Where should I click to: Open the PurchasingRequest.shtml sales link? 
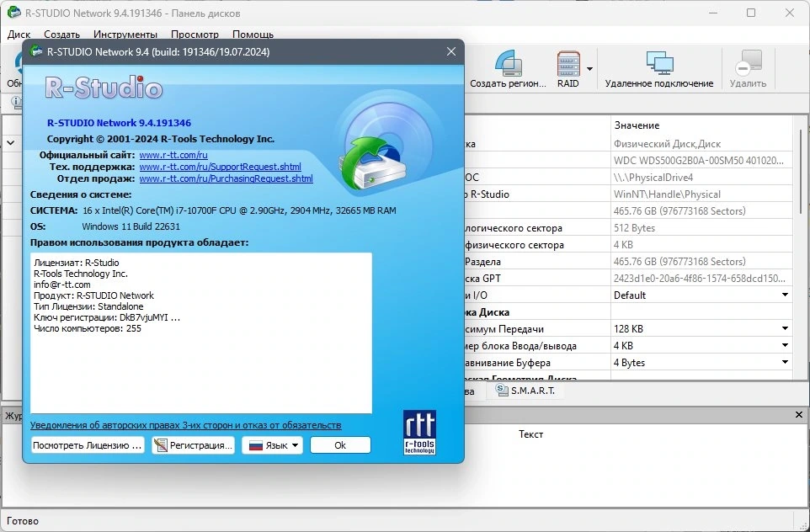pos(226,178)
